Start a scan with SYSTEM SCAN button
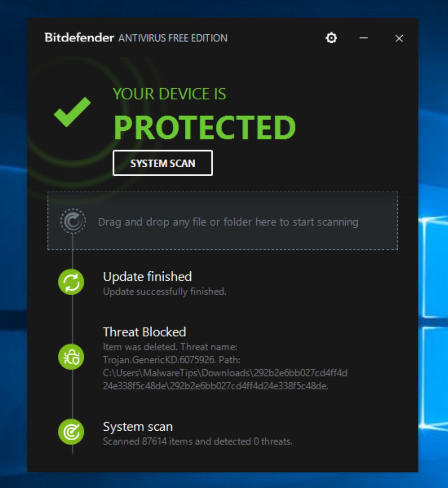 tap(163, 163)
